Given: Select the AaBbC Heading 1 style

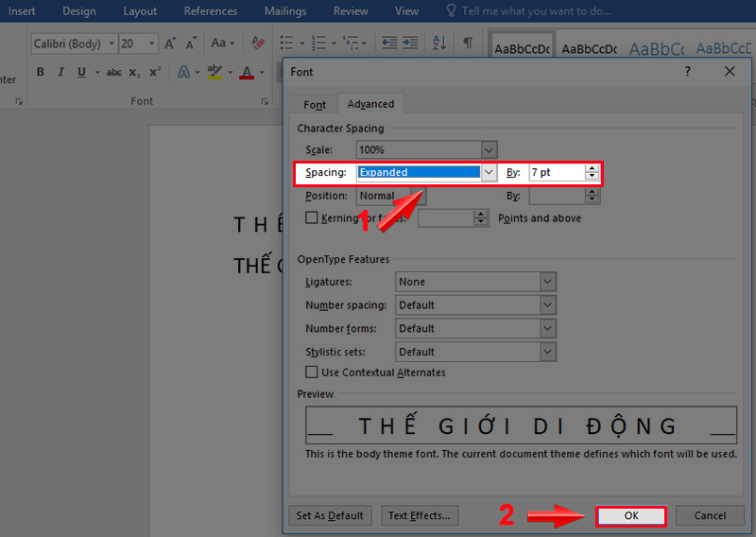Looking at the screenshot, I should pyautogui.click(x=657, y=49).
